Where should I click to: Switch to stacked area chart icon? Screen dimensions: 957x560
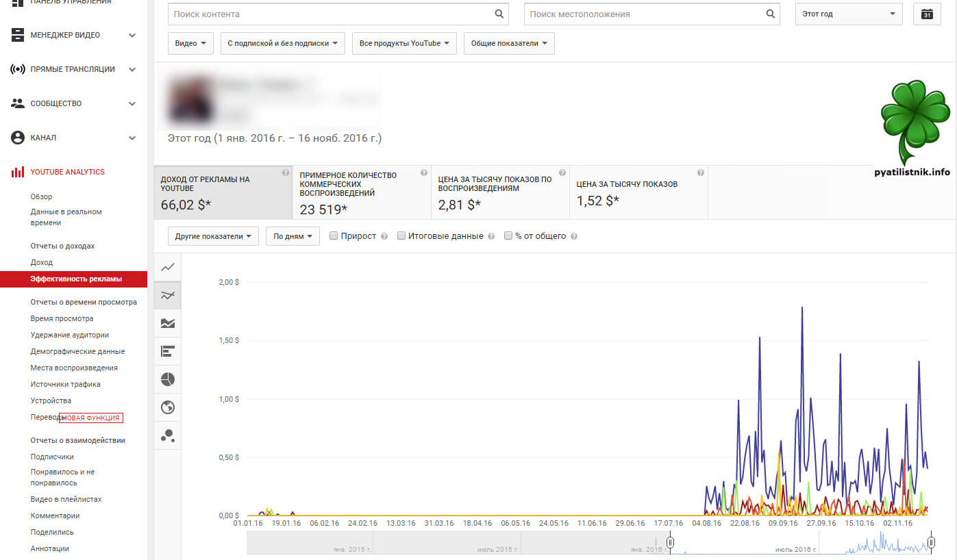(x=168, y=323)
